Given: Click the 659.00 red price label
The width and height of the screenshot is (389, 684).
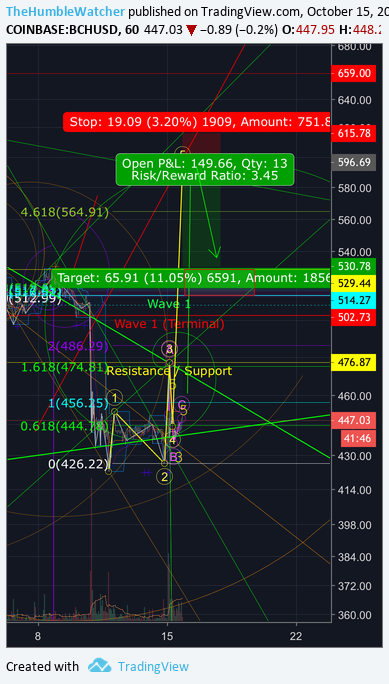Looking at the screenshot, I should (354, 73).
